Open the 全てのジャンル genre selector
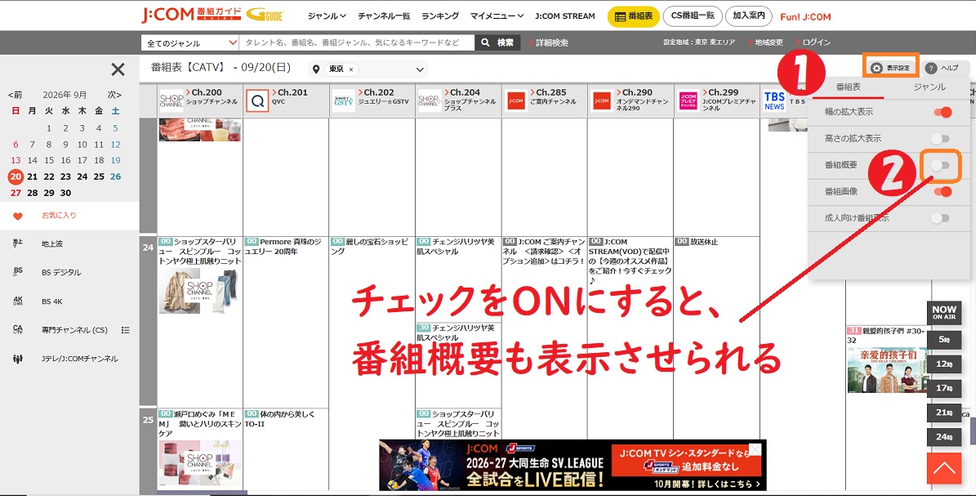Image resolution: width=980 pixels, height=500 pixels. click(x=190, y=42)
